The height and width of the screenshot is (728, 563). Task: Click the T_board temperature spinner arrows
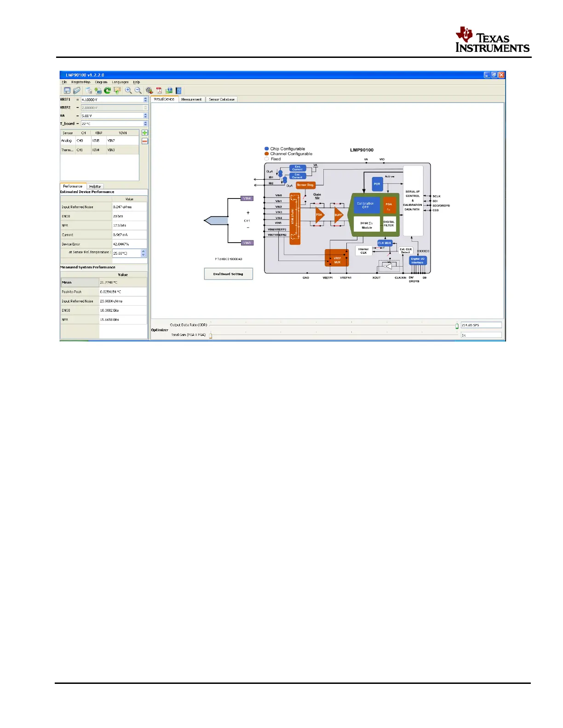[146, 124]
